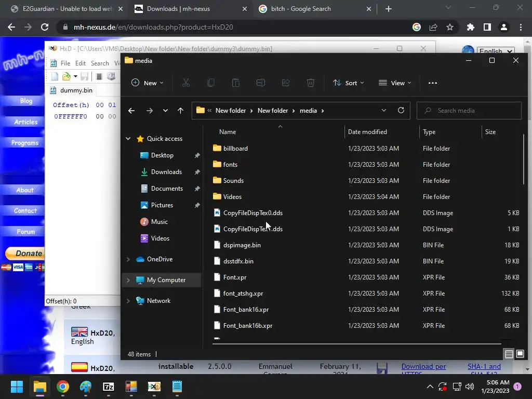The height and width of the screenshot is (399, 532).
Task: Open the Sort options dropdown
Action: point(349,83)
